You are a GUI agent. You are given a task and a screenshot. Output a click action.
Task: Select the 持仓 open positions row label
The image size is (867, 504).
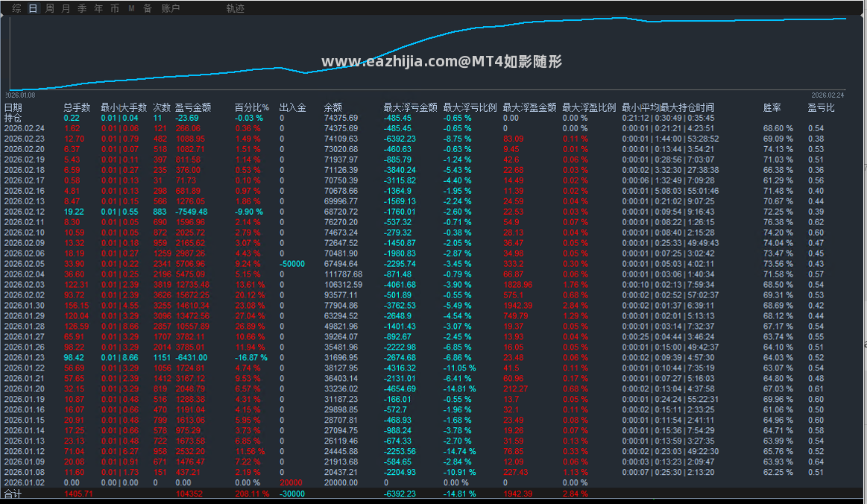pyautogui.click(x=13, y=118)
